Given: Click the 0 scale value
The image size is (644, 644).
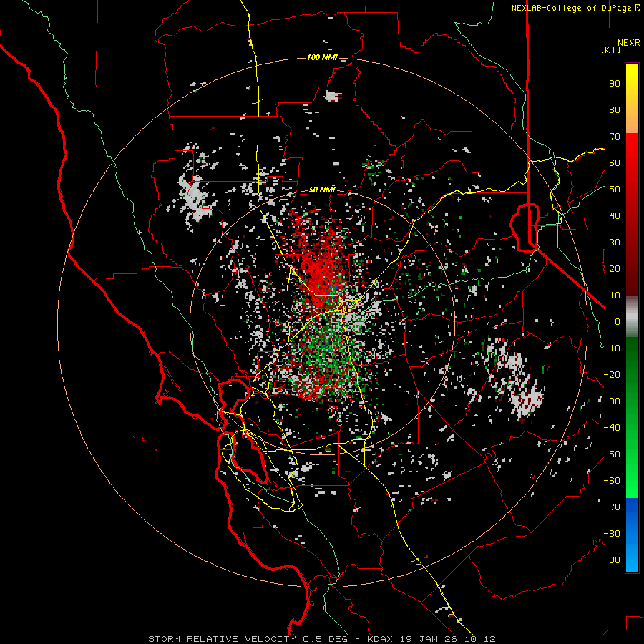Looking at the screenshot, I should click(x=618, y=322).
